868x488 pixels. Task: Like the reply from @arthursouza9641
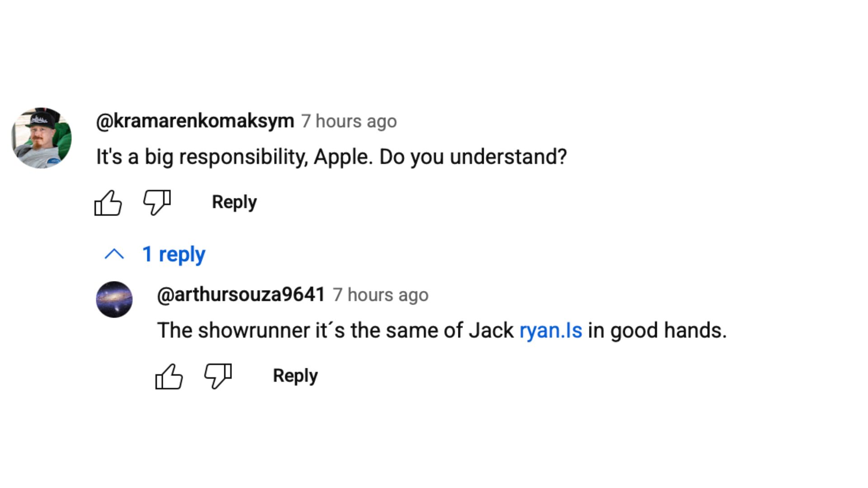(169, 376)
